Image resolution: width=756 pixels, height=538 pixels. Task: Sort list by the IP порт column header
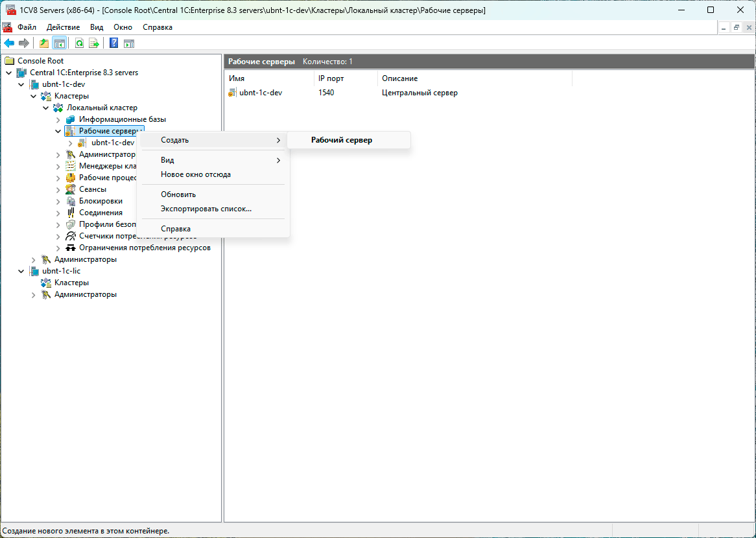click(x=331, y=78)
